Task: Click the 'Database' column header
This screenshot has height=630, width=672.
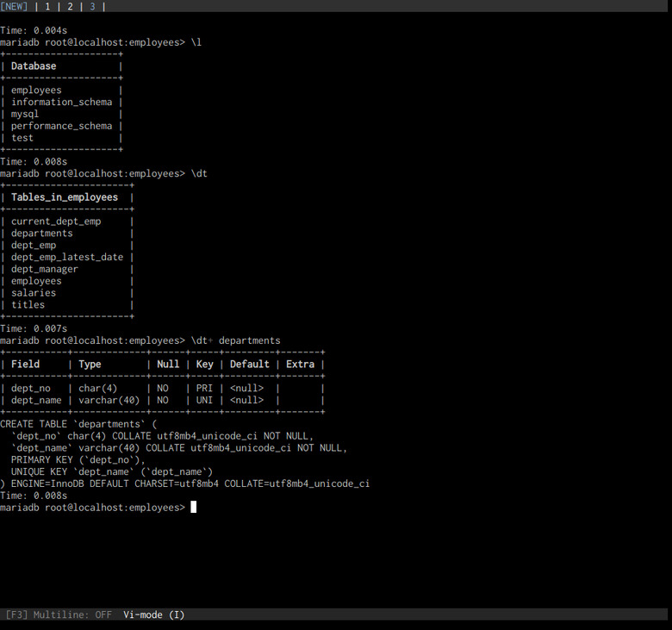Action: pos(34,66)
